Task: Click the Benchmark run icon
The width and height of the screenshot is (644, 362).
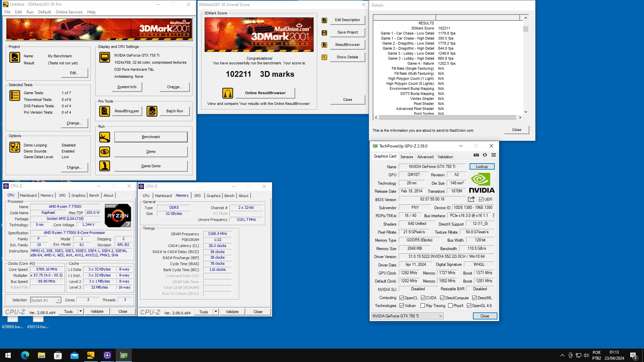Action: [105, 137]
